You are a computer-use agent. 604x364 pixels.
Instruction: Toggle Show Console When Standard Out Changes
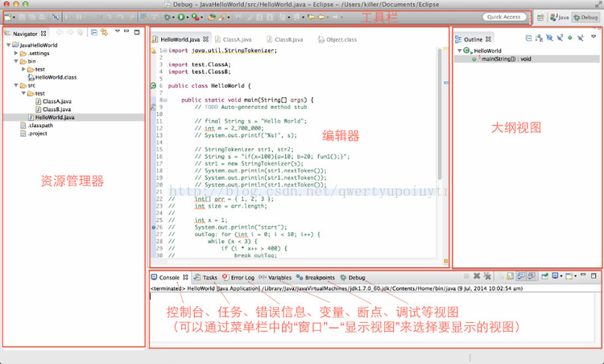[x=521, y=275]
